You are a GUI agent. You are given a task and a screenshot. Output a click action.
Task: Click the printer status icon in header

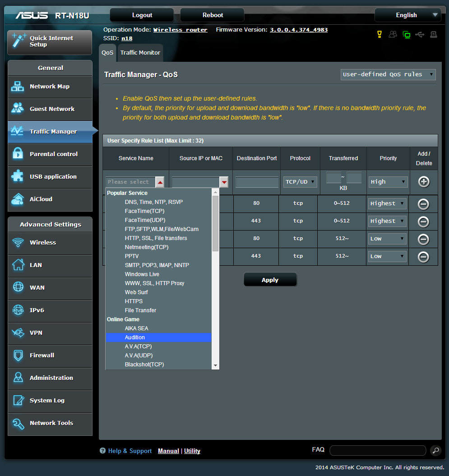434,35
